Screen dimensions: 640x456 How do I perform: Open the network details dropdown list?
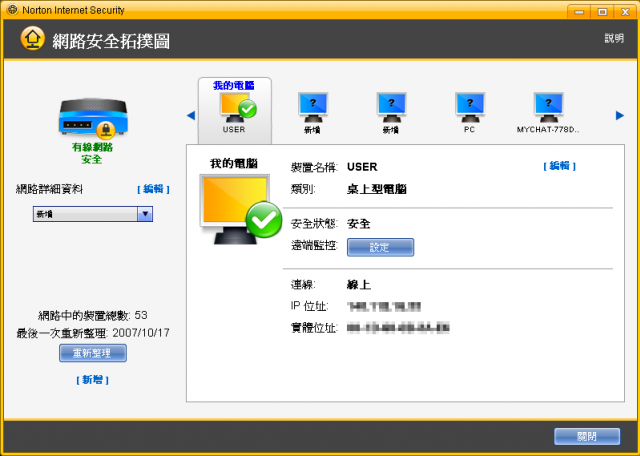93,214
